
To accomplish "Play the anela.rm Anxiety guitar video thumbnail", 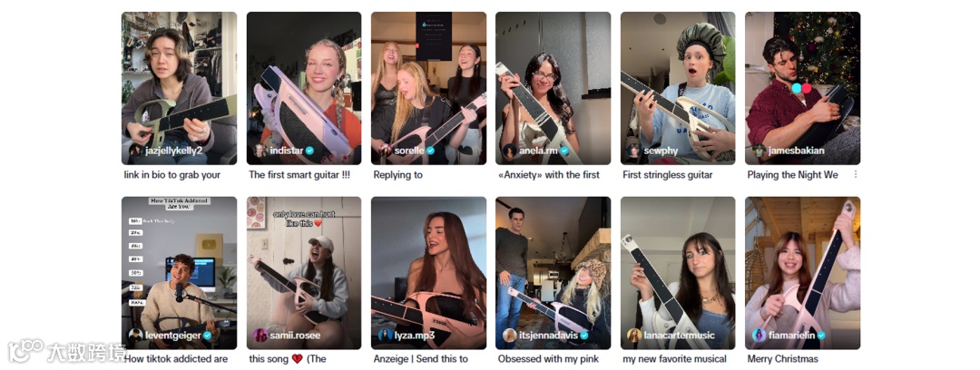I will [x=554, y=88].
